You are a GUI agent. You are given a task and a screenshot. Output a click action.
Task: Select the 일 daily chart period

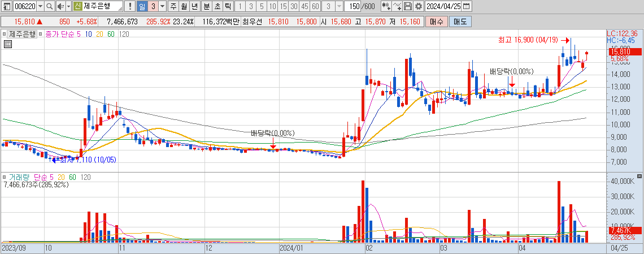click(x=142, y=6)
